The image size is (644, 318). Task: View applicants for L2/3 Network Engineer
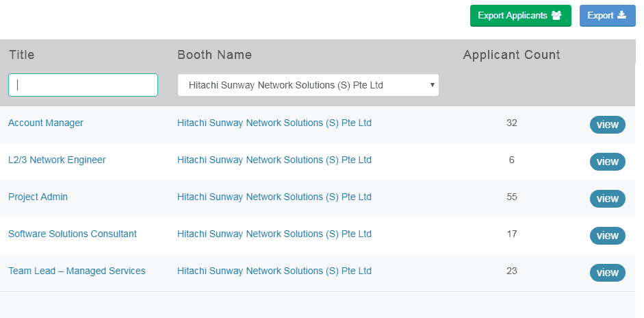[x=607, y=162]
